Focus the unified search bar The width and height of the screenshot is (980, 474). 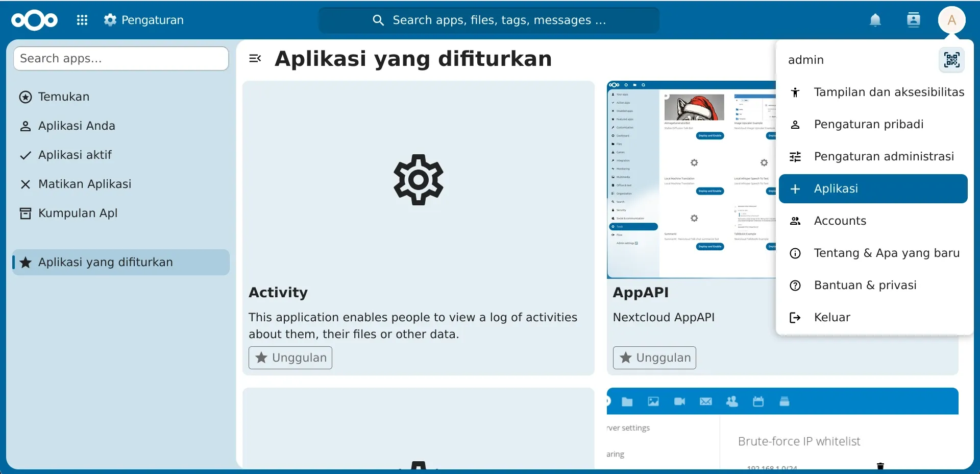click(x=489, y=20)
